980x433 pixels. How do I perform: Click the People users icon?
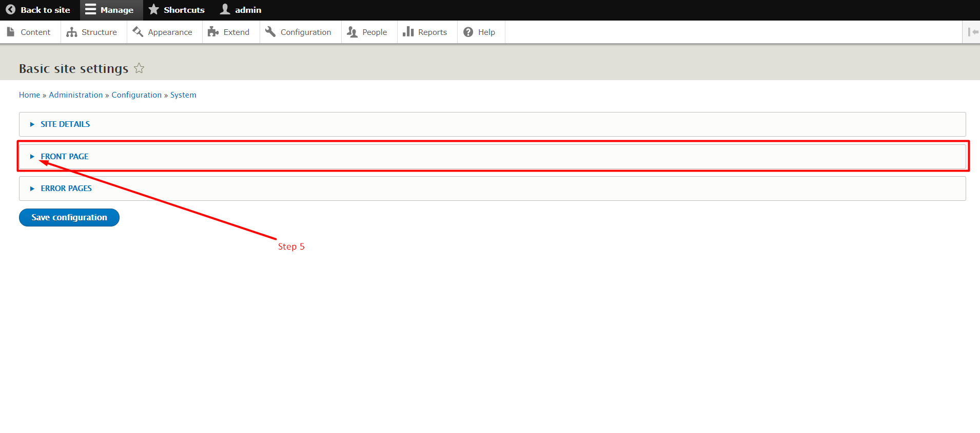[352, 32]
